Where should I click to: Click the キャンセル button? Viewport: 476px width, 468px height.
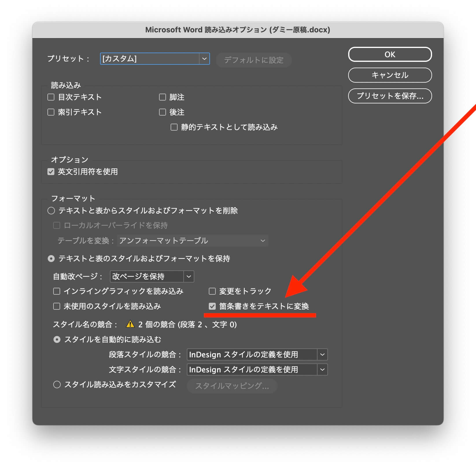coord(390,75)
